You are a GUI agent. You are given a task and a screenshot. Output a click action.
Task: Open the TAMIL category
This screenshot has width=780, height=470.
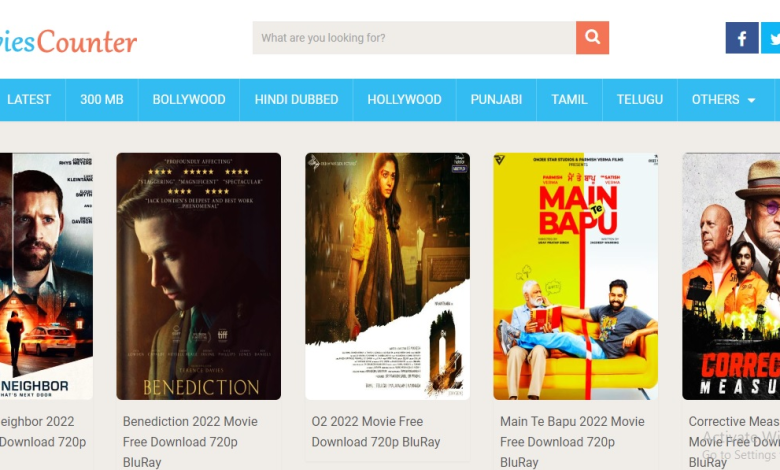569,99
